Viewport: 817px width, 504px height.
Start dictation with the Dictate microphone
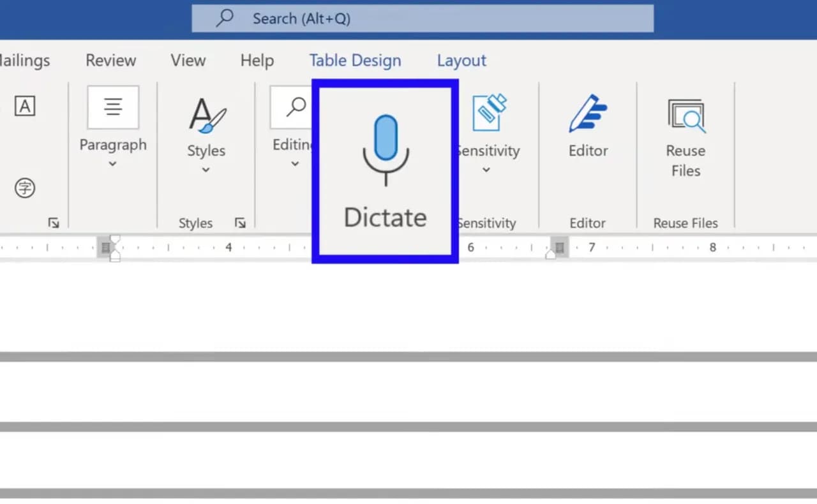click(x=385, y=170)
